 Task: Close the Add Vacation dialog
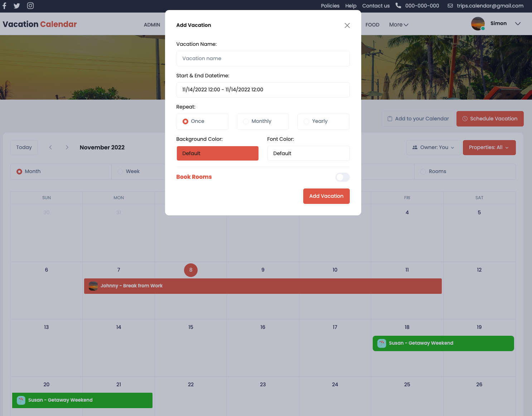point(347,25)
